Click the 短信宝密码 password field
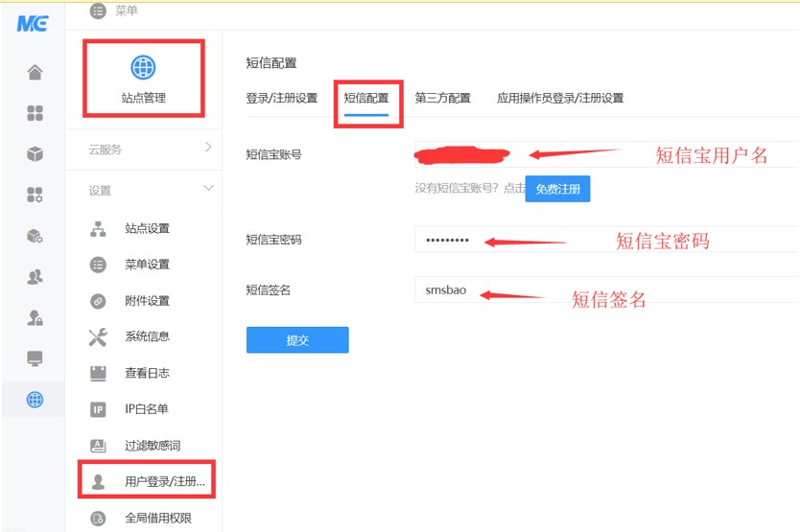The width and height of the screenshot is (800, 532). [604, 240]
